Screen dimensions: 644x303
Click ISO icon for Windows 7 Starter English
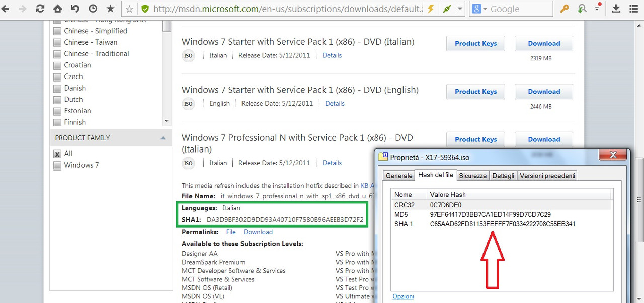(x=188, y=104)
